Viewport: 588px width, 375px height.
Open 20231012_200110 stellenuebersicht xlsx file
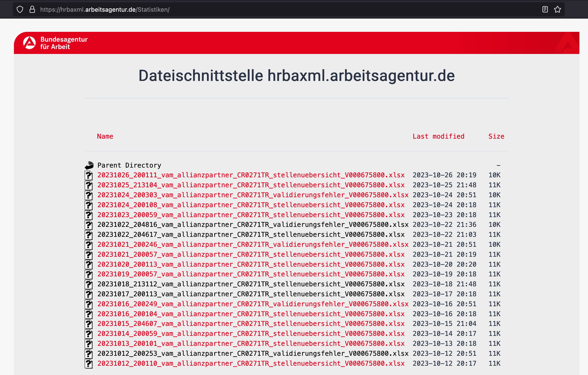click(251, 364)
